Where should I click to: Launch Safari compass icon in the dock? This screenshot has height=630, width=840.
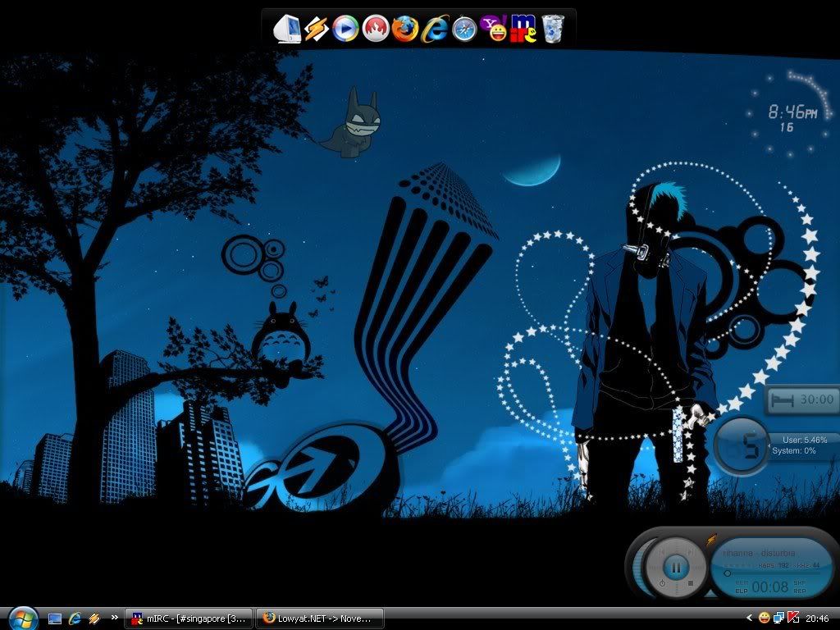464,30
